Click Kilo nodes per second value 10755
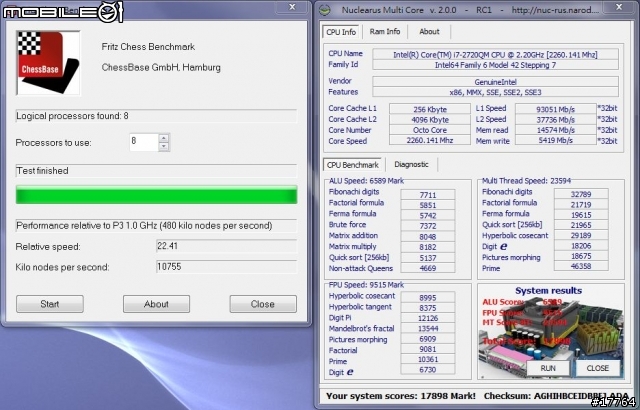Image resolution: width=640 pixels, height=410 pixels. 227,267
